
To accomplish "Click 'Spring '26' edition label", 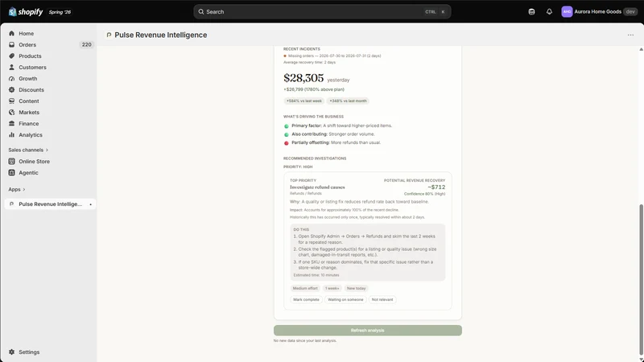I will [60, 12].
